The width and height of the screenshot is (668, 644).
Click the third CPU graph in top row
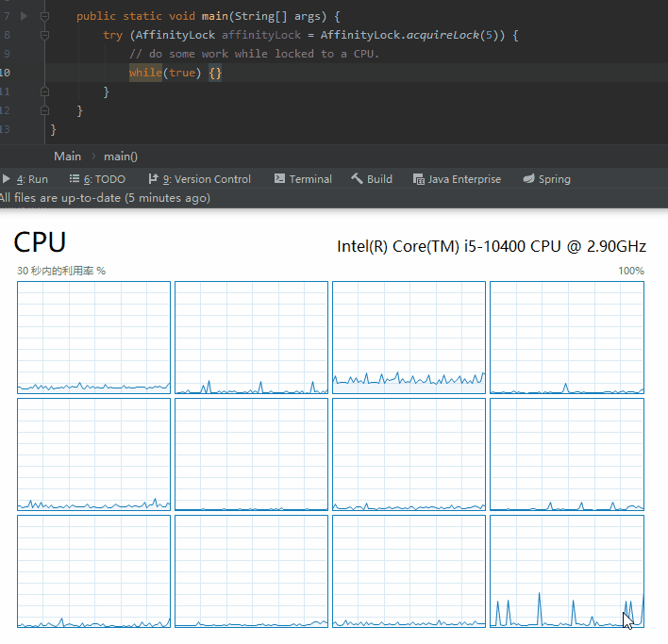[409, 337]
